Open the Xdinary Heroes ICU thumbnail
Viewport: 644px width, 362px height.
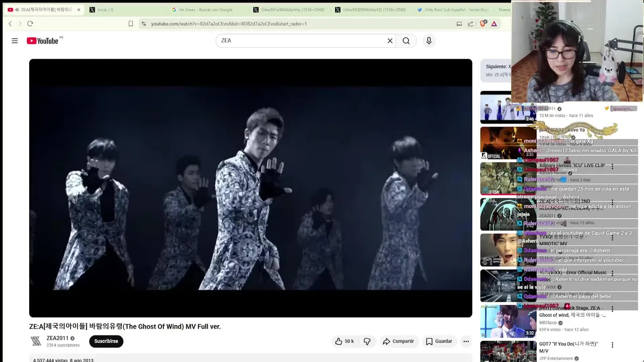point(508,178)
